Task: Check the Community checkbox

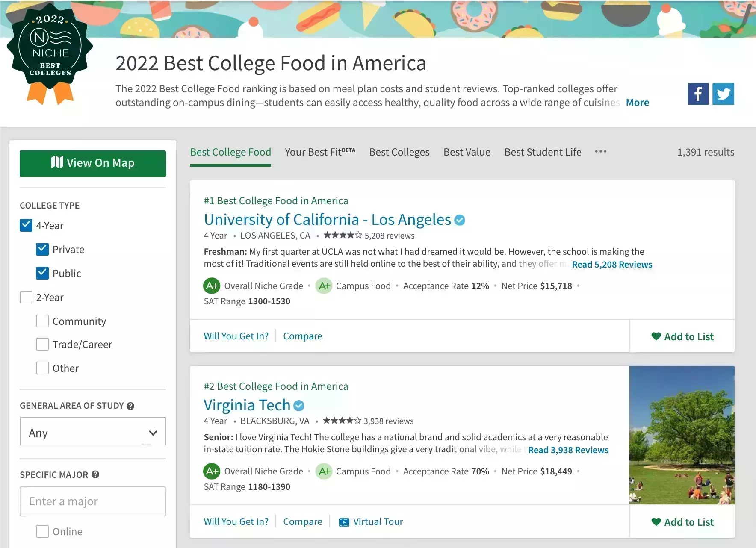Action: [x=42, y=321]
